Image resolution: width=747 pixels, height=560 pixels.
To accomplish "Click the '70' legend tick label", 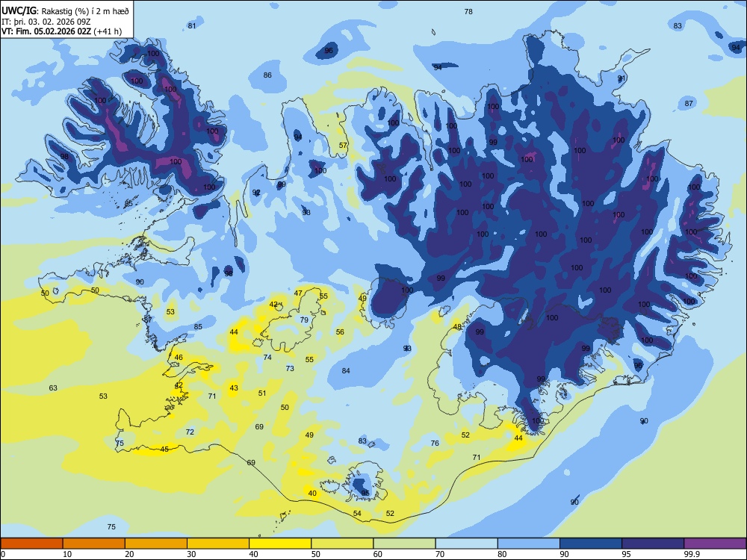I will 440,554.
